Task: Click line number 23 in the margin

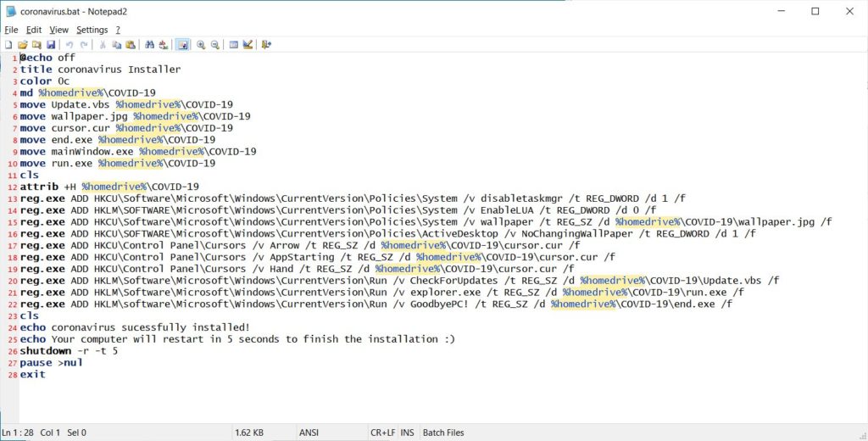Action: (x=12, y=315)
